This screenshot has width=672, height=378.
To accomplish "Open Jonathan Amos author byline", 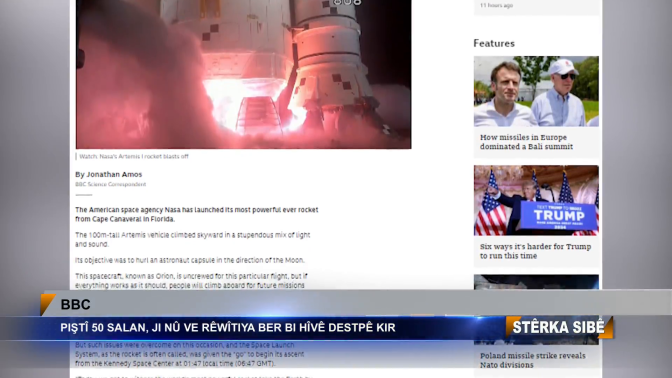I will [x=108, y=174].
